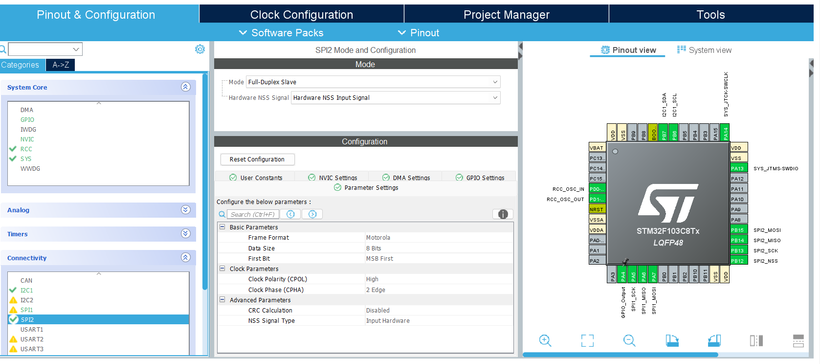Click the parameter search field
The width and height of the screenshot is (820, 364).
click(x=253, y=214)
